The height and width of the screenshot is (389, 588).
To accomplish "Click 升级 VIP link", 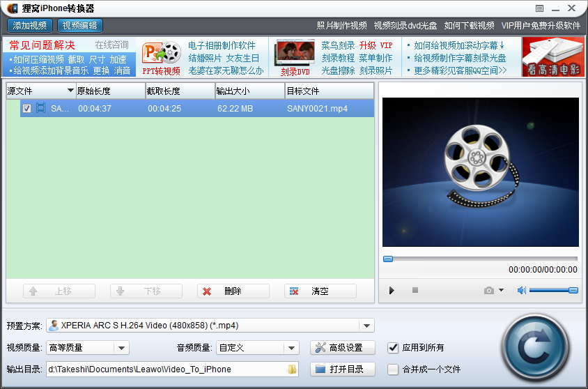I will coord(376,45).
